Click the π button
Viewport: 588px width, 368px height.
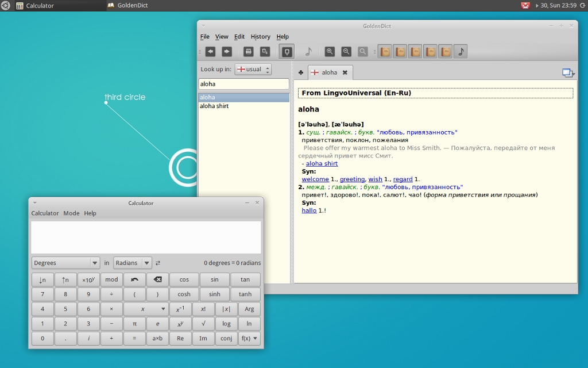coord(134,324)
